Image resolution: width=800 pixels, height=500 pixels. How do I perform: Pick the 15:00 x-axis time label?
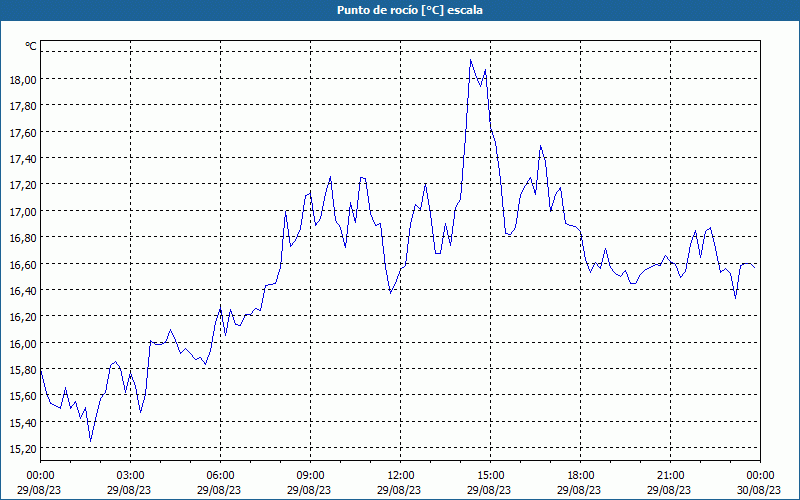click(490, 476)
